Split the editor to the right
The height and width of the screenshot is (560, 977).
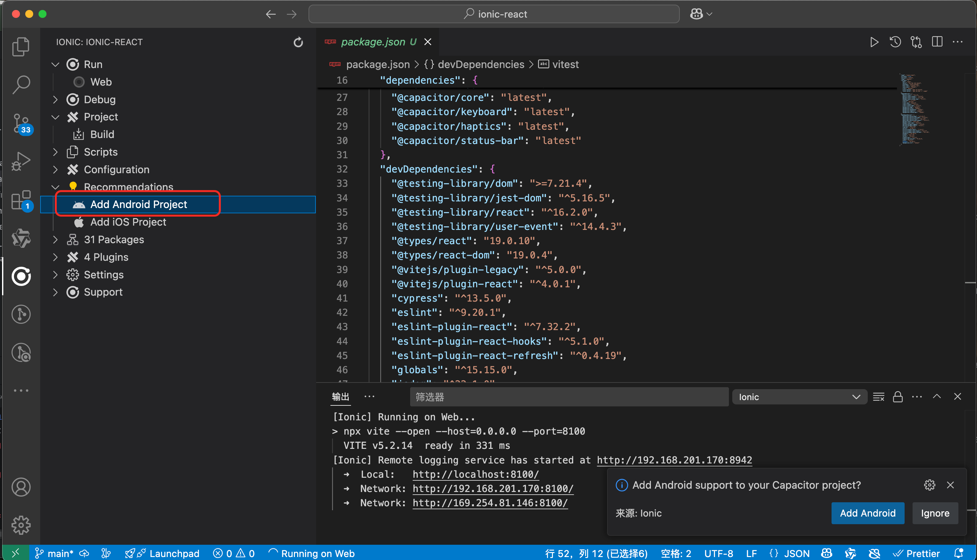937,42
